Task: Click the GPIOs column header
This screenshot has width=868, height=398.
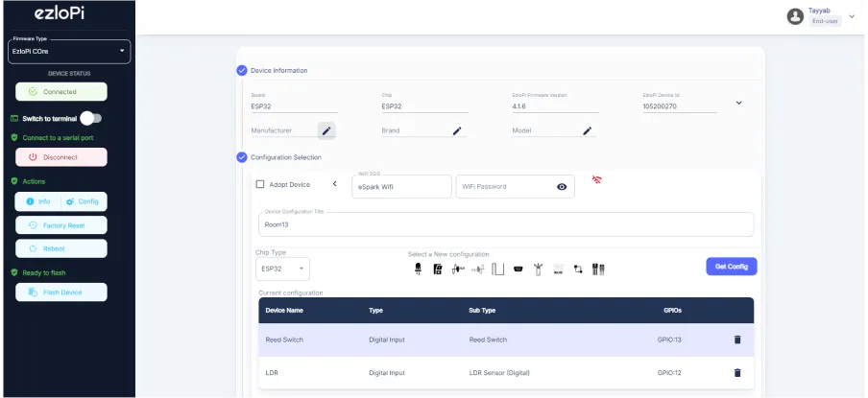Action: 672,311
